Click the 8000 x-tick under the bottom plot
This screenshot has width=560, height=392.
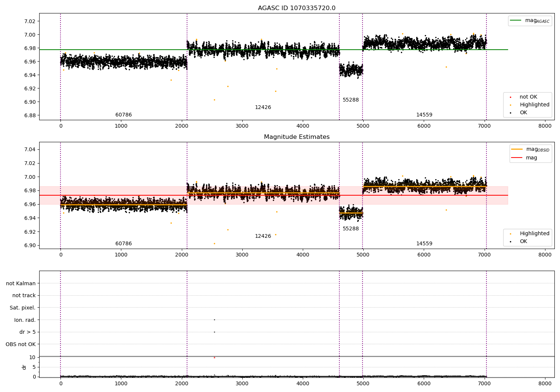545,383
